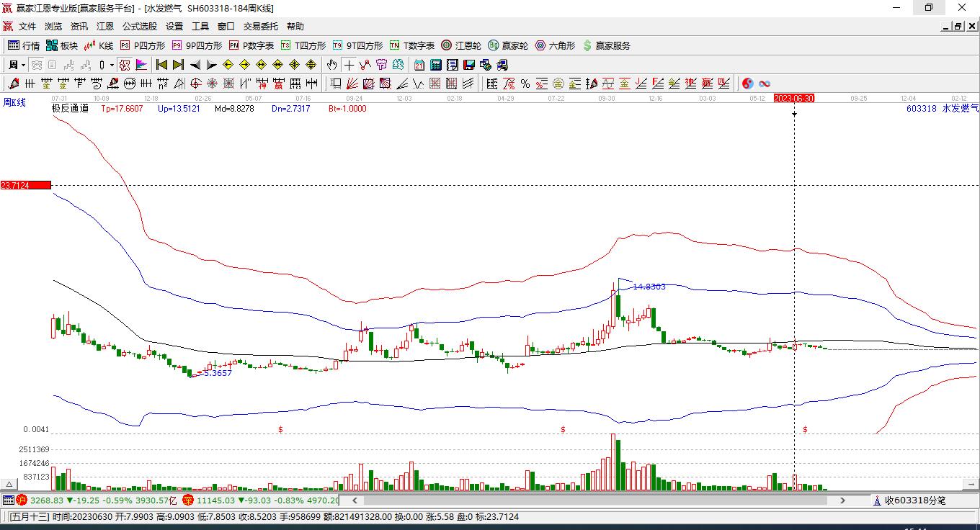Open the calculator icon
This screenshot has height=530, width=980.
click(436, 65)
